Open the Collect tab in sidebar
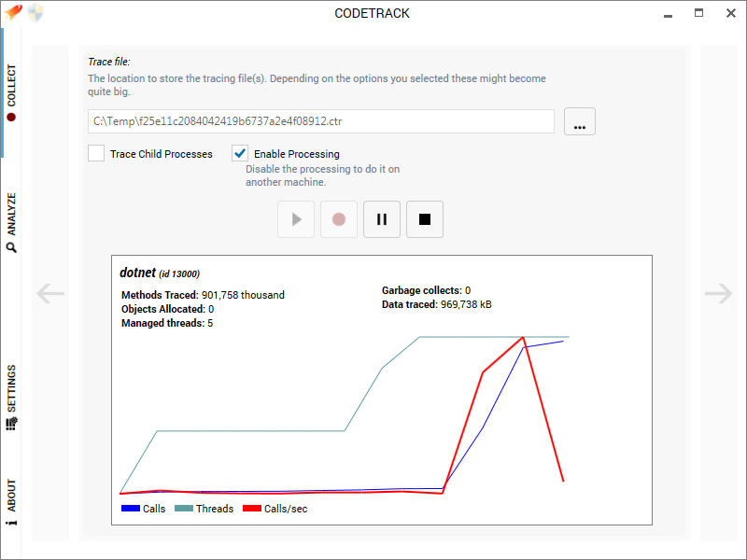This screenshot has height=560, width=747. coord(11,92)
